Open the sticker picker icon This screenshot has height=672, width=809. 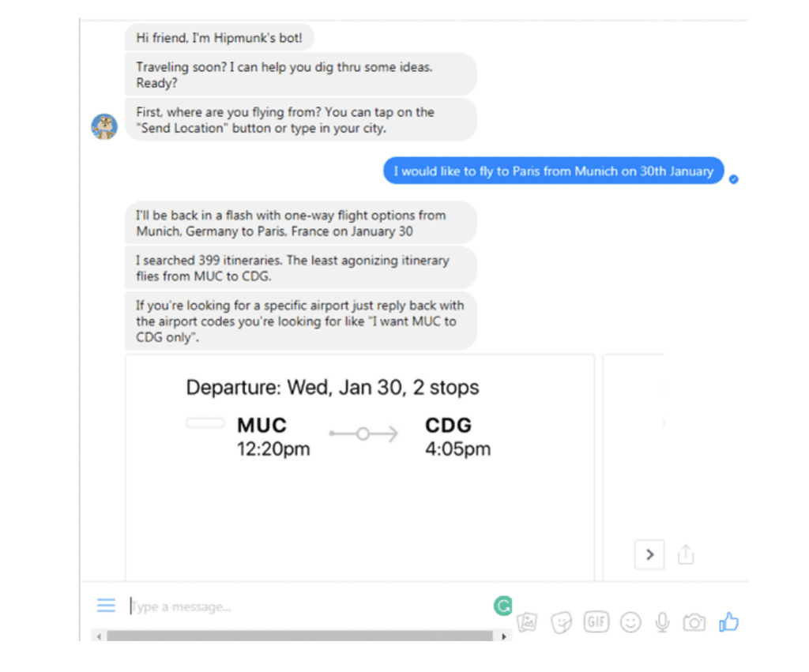pyautogui.click(x=562, y=622)
